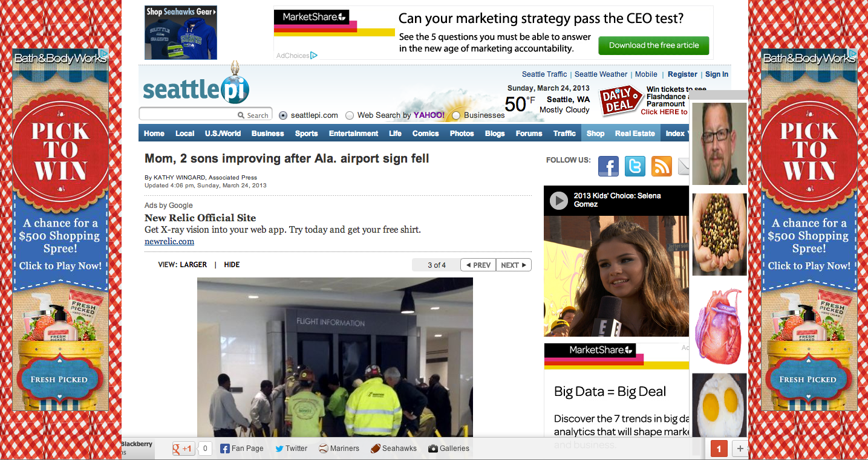868x460 pixels.
Task: Click the Sign In link
Action: point(717,74)
